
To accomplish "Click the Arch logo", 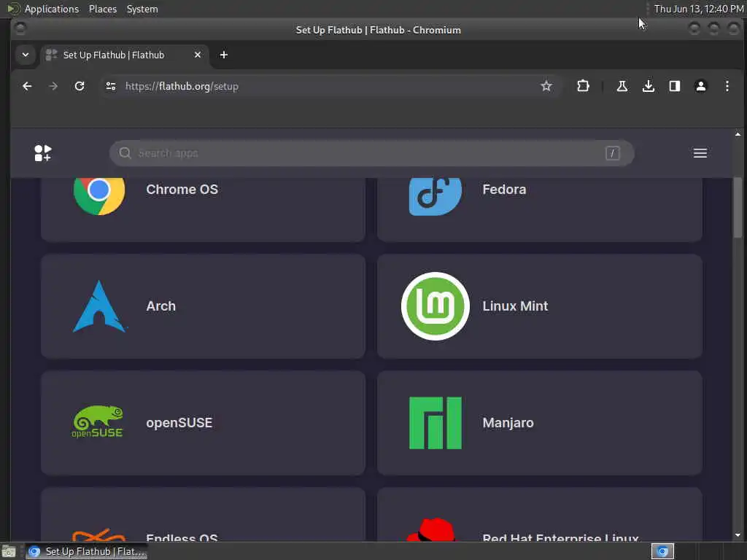I will (99, 306).
